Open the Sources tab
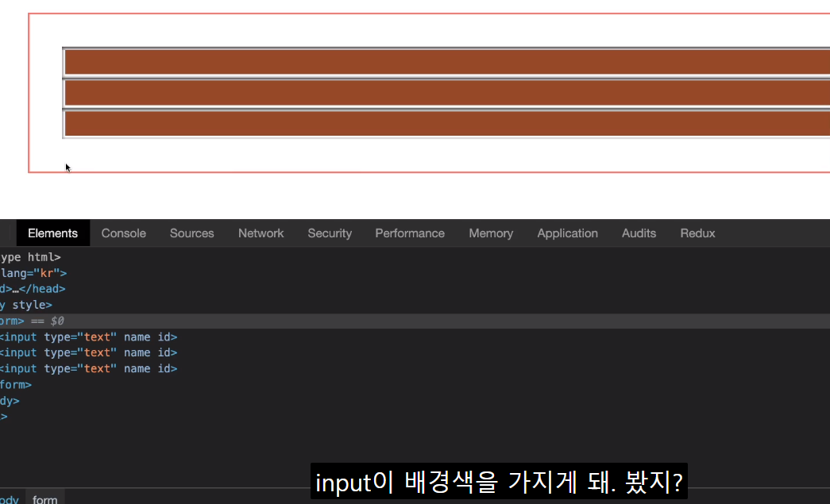 (x=191, y=233)
